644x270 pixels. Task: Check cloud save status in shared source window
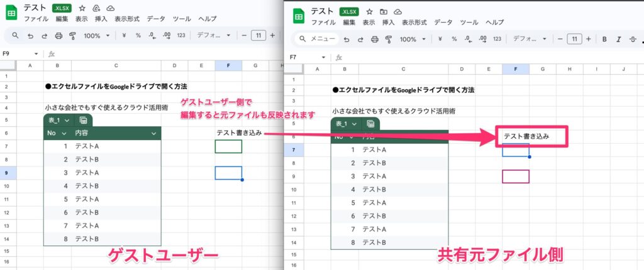pyautogui.click(x=412, y=11)
